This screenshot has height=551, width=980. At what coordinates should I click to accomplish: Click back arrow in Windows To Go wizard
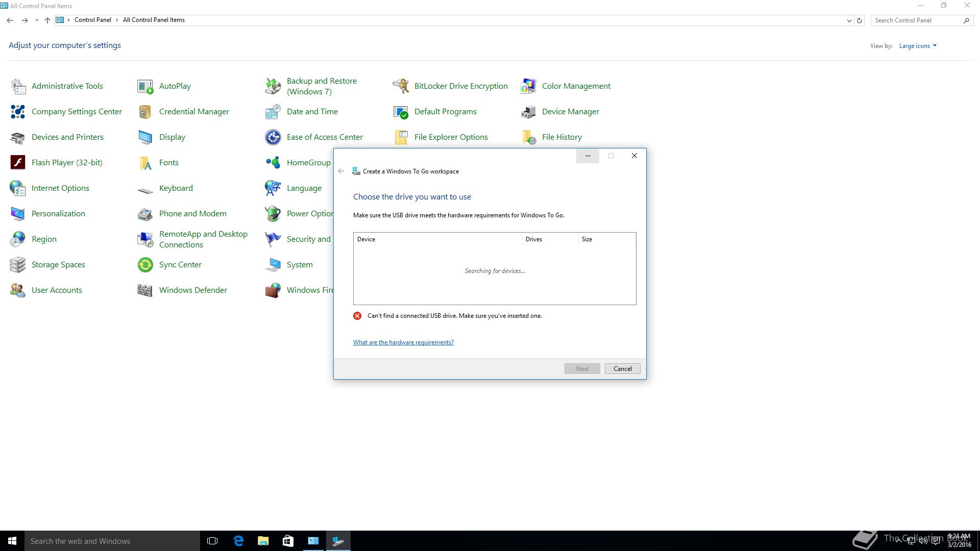(341, 171)
